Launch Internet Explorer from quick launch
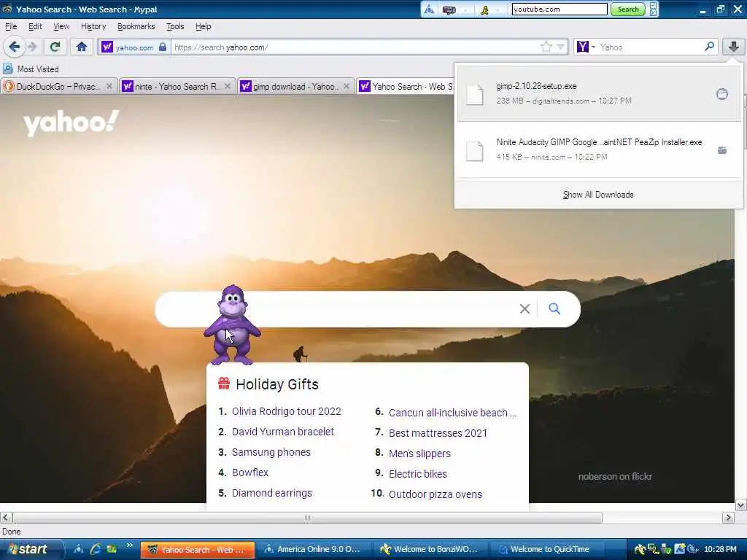This screenshot has width=747, height=560. (96, 549)
